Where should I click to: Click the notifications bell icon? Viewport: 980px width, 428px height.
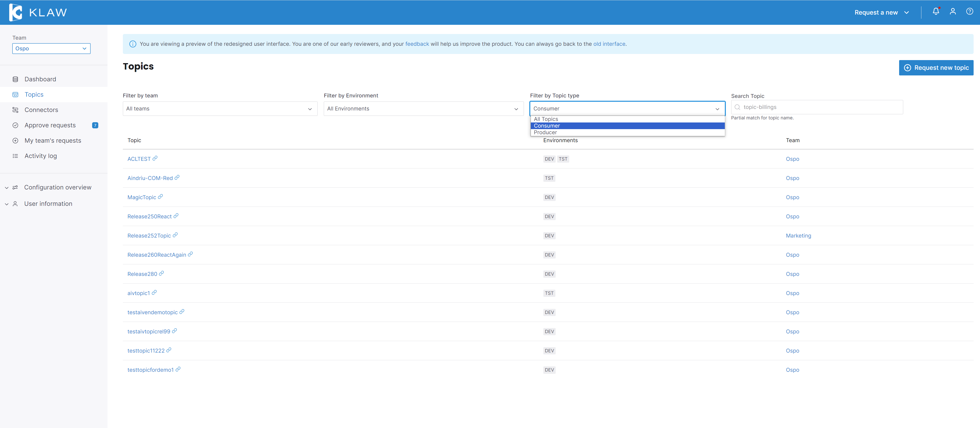coord(935,12)
